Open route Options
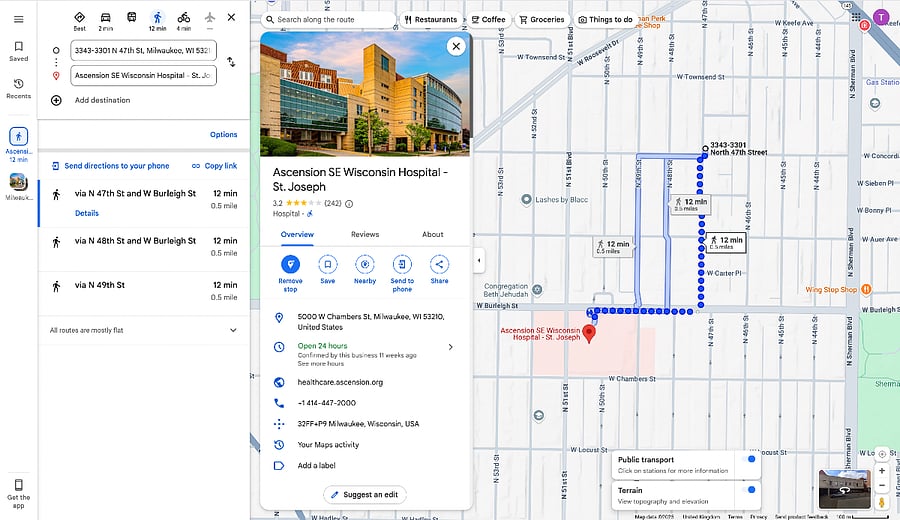The width and height of the screenshot is (900, 520). click(223, 134)
